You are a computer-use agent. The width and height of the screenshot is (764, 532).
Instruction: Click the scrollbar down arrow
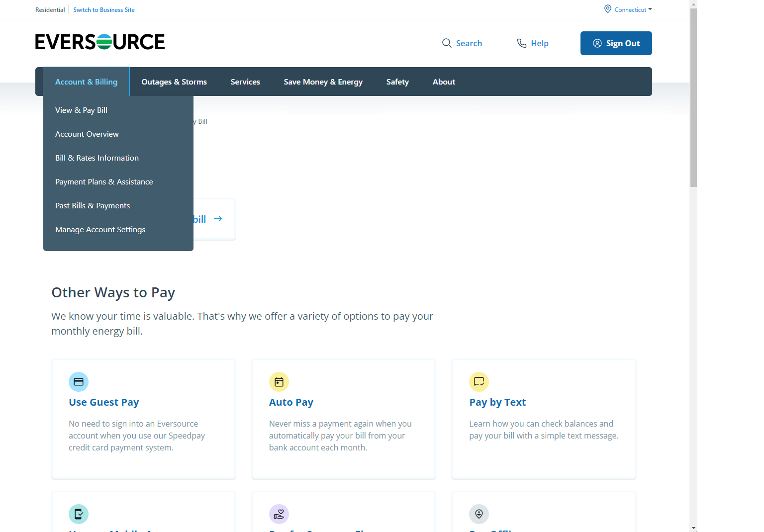[x=693, y=528]
